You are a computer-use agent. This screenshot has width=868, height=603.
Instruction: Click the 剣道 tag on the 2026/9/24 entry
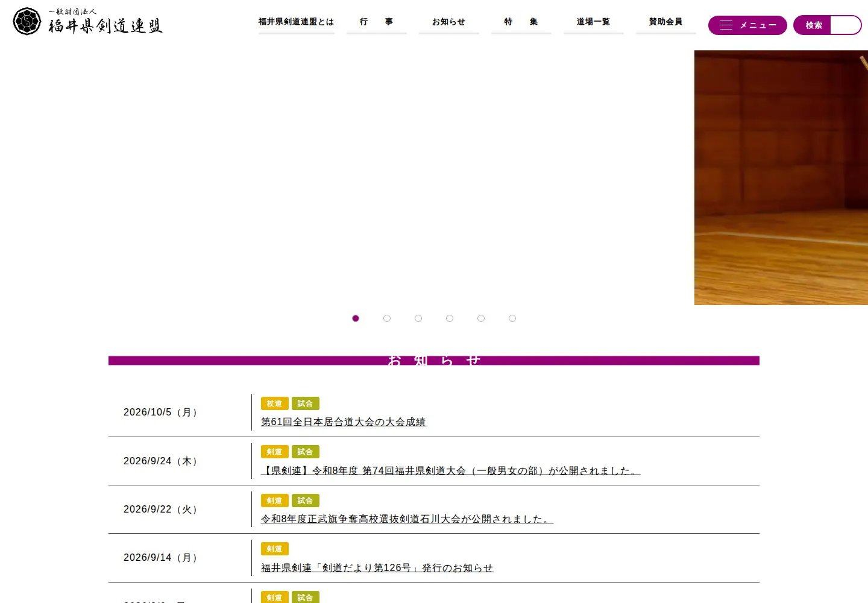pos(275,452)
